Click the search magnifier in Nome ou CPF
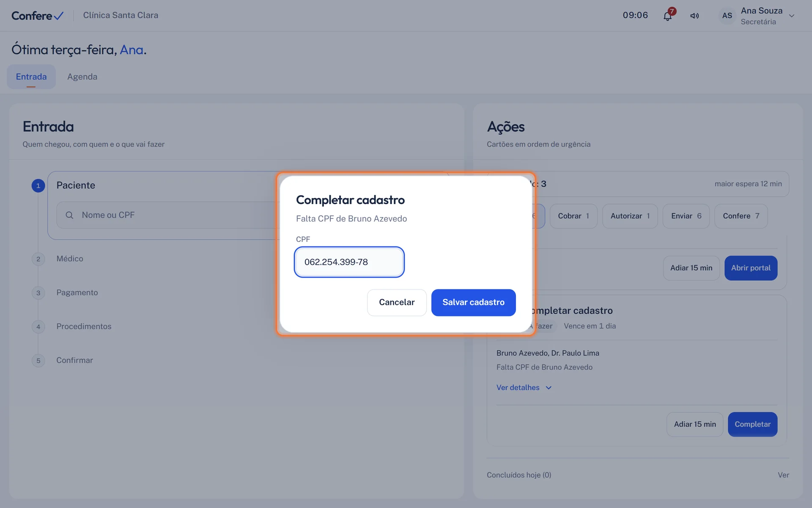812x508 pixels. point(69,215)
